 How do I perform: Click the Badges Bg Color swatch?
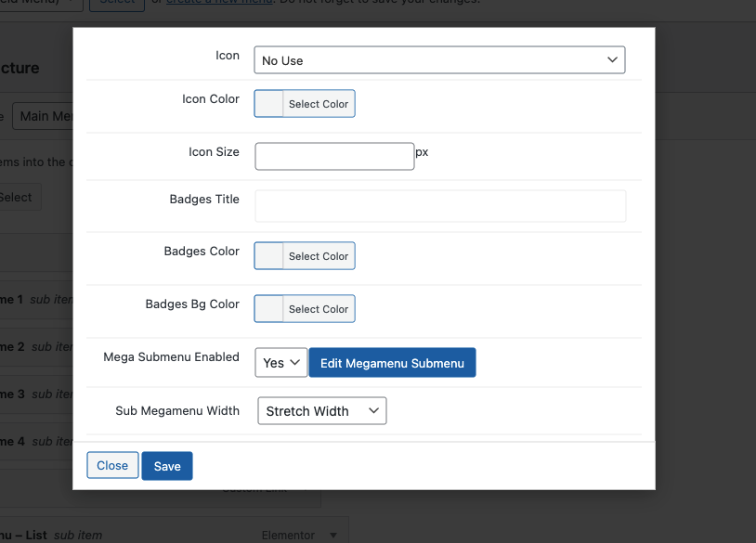(269, 309)
